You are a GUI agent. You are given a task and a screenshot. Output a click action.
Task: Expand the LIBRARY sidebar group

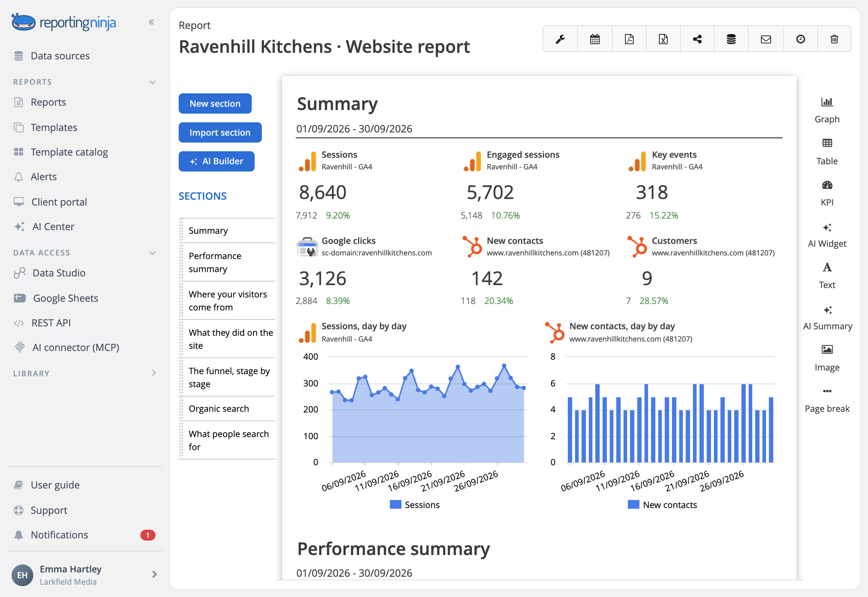[154, 373]
